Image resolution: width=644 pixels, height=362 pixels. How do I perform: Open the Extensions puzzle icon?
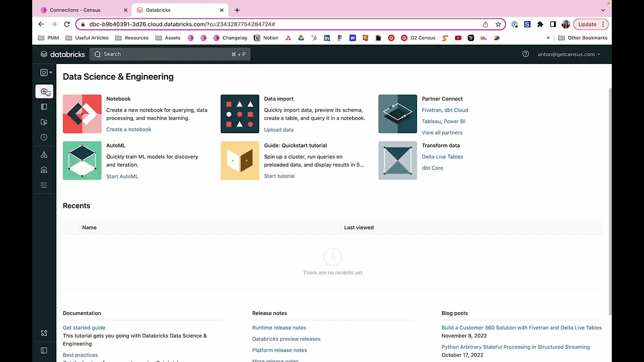[540, 24]
